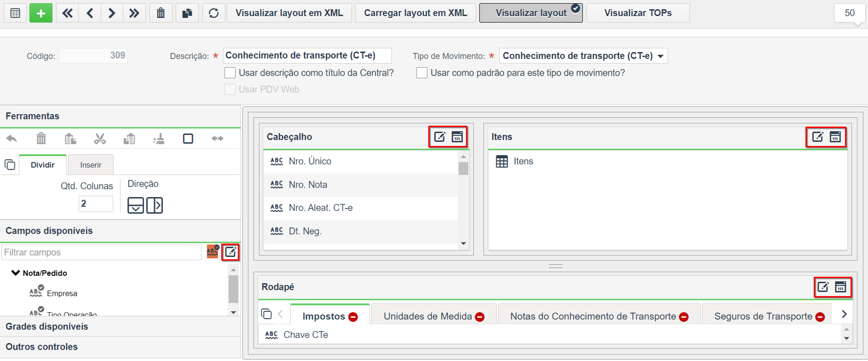Click the green add new record button
The image size is (868, 361).
(x=41, y=13)
